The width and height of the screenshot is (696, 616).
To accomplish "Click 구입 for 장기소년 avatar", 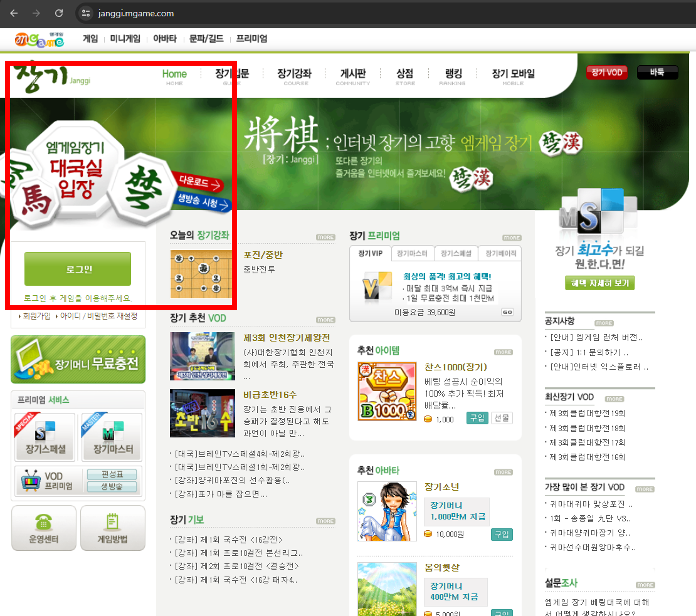I will [502, 535].
